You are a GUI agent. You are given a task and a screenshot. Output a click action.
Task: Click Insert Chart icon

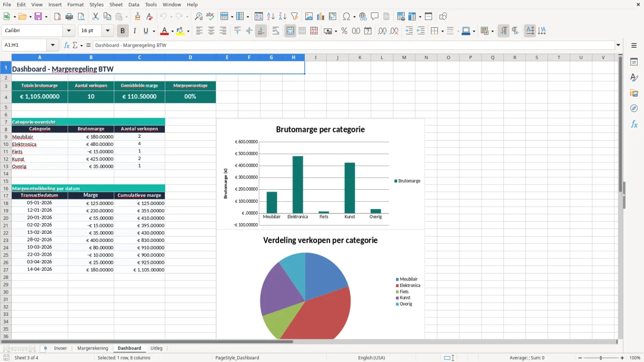click(x=321, y=17)
